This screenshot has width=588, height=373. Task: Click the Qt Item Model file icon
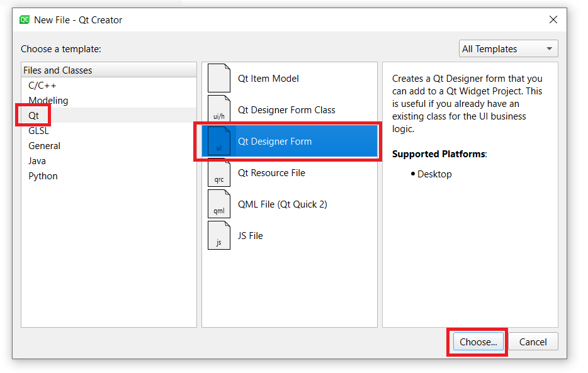(x=219, y=79)
